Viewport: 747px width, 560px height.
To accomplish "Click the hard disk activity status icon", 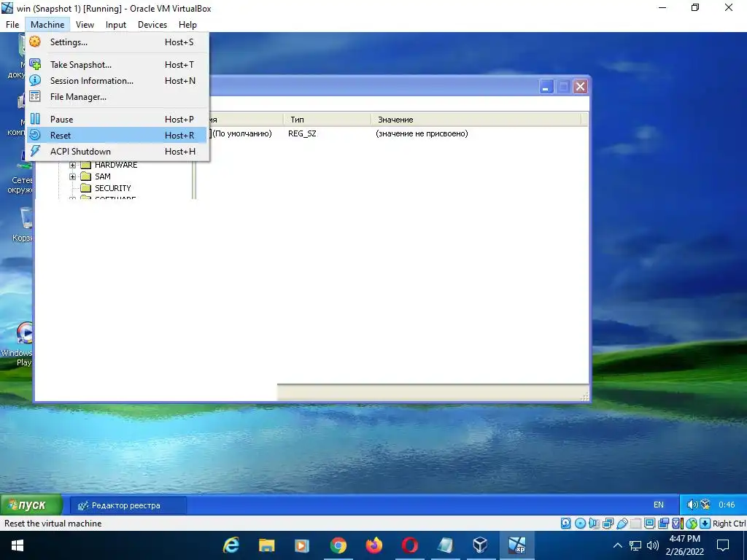I will pos(566,524).
